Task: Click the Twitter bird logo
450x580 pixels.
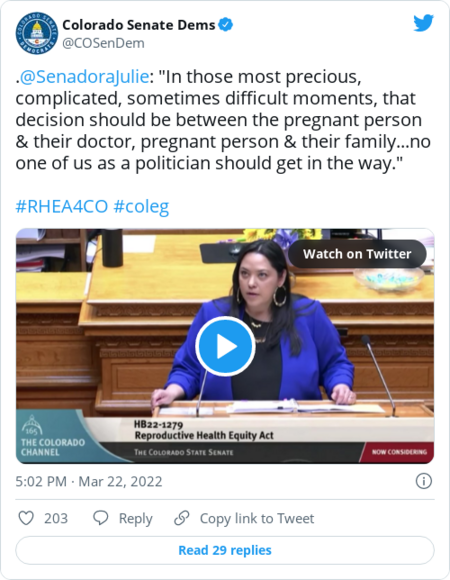Action: pos(423,23)
